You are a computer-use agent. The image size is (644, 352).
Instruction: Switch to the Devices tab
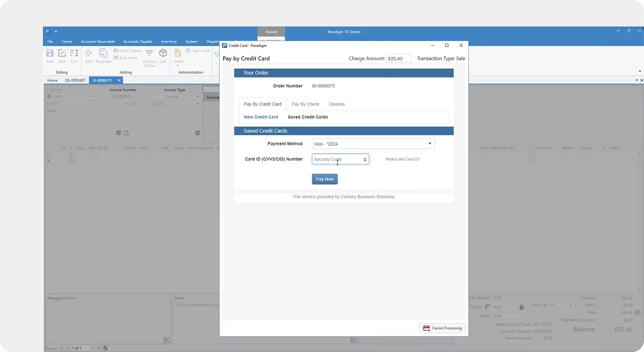coord(337,104)
